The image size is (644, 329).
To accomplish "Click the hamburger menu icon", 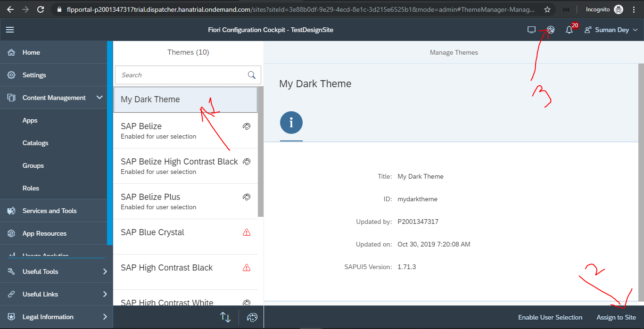I will point(10,30).
